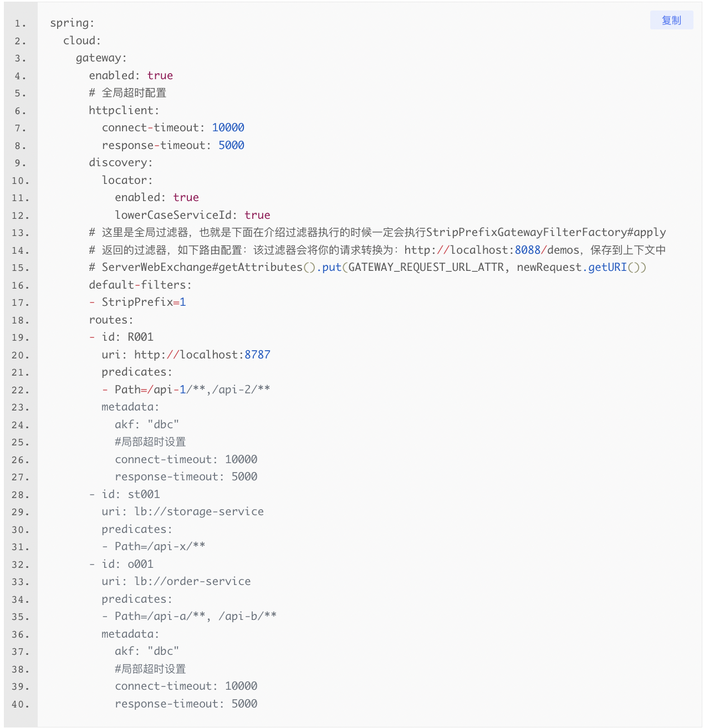Click the 'Path=/api-1/**,/api-2/**' predicate
This screenshot has width=704, height=728.
[x=192, y=390]
